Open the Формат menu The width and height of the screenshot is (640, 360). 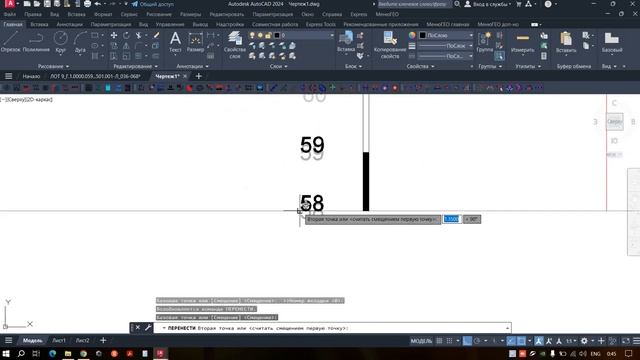tap(103, 14)
